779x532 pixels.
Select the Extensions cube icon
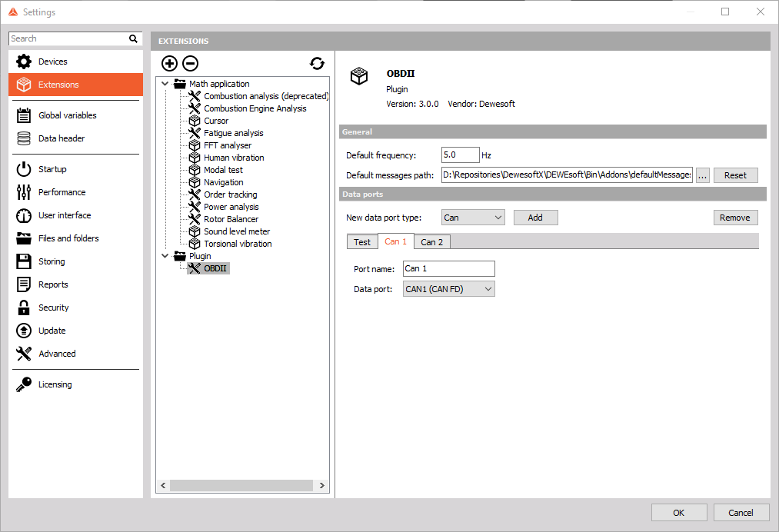click(23, 85)
